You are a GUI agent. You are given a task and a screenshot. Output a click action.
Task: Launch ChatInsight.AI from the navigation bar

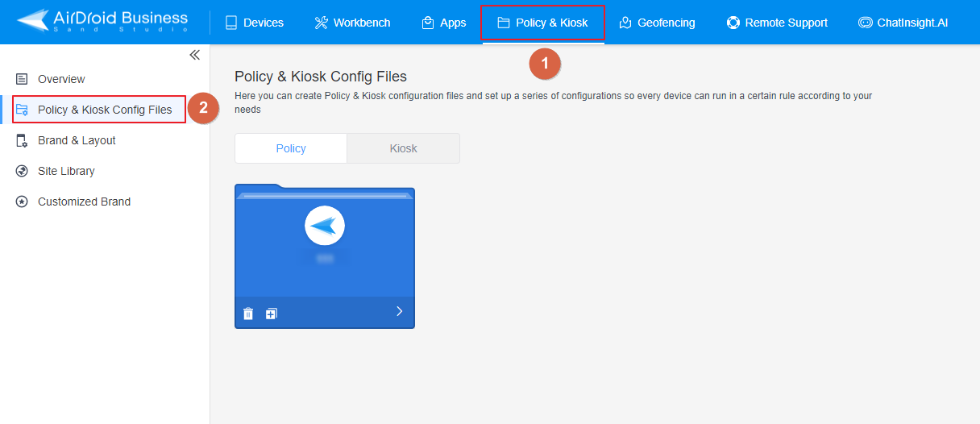[x=903, y=23]
